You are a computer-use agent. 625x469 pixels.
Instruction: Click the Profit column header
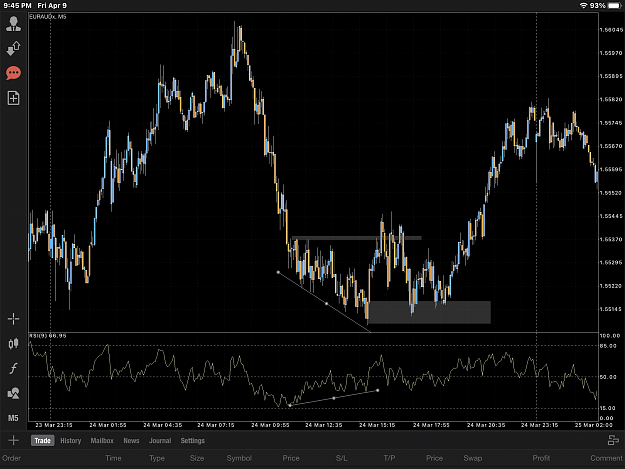pyautogui.click(x=541, y=458)
